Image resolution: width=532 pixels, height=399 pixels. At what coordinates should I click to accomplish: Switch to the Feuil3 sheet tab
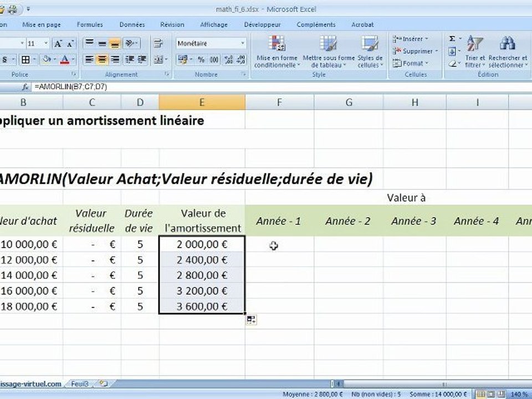(80, 384)
